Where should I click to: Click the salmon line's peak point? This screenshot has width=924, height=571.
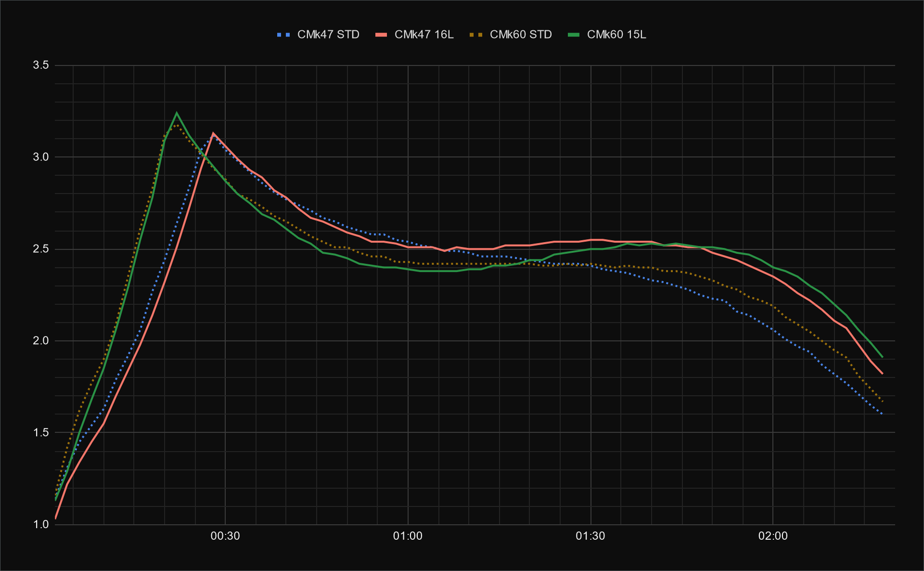coord(213,133)
